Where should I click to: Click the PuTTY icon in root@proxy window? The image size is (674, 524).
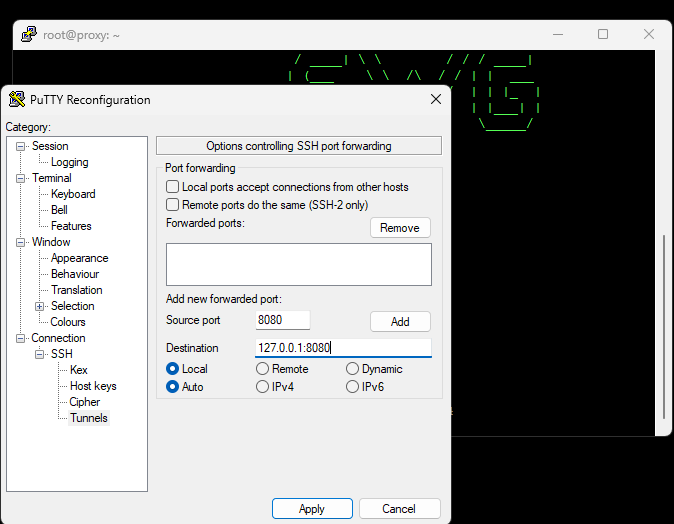click(x=29, y=34)
